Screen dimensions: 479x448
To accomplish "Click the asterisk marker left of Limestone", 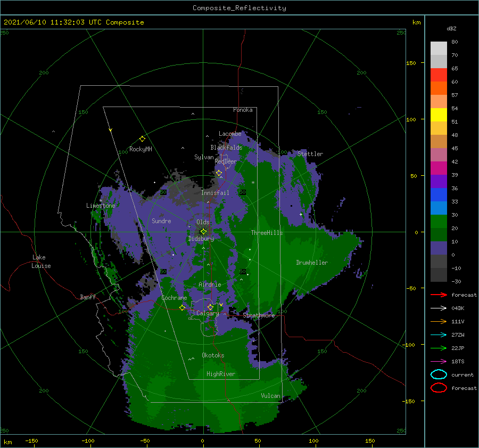I will [101, 201].
